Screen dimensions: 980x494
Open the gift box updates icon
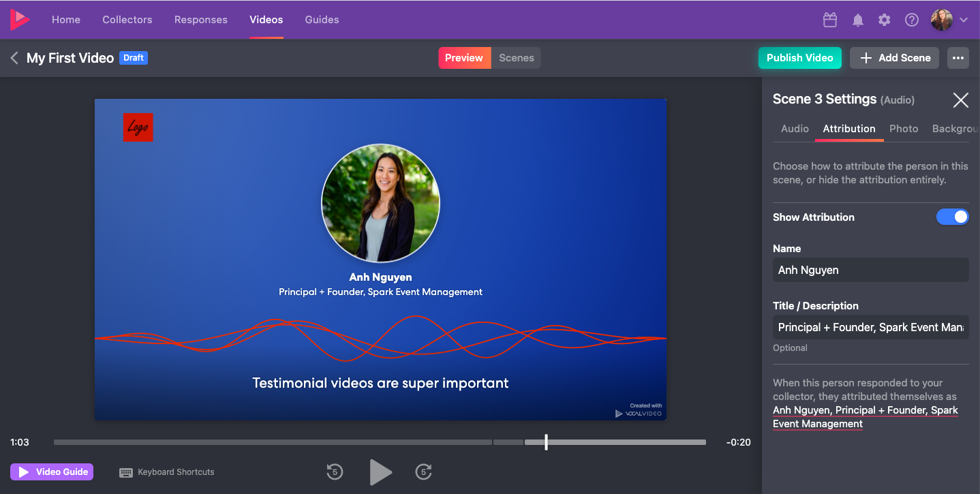(x=830, y=20)
